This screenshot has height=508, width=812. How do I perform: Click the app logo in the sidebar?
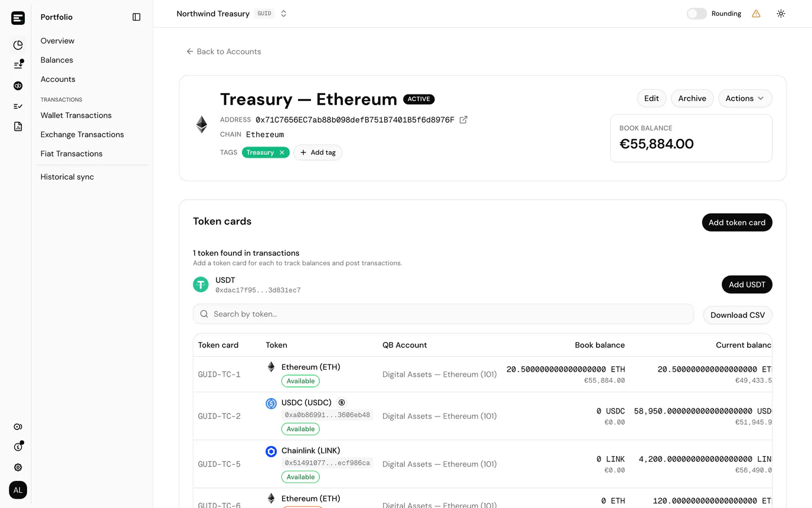tap(18, 18)
